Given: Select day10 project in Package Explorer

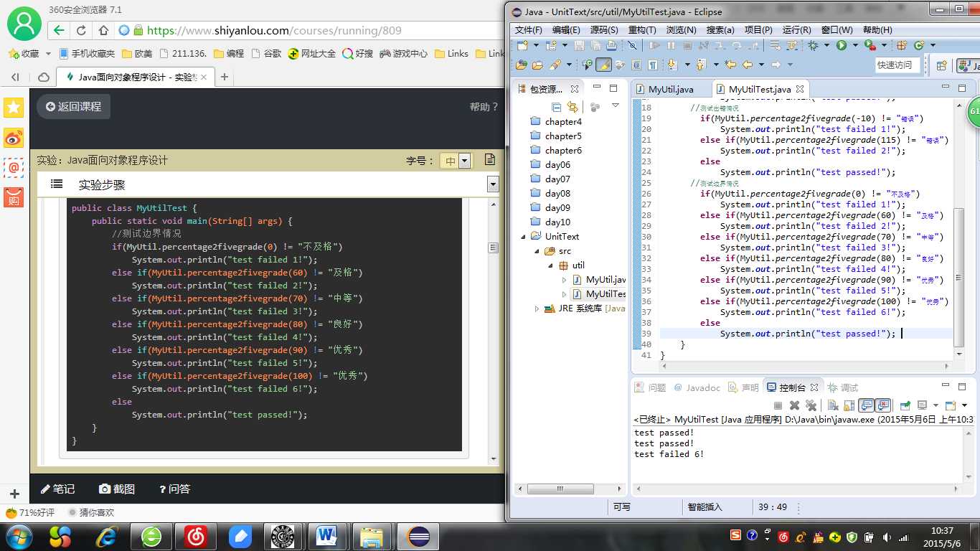Looking at the screenshot, I should tap(557, 222).
